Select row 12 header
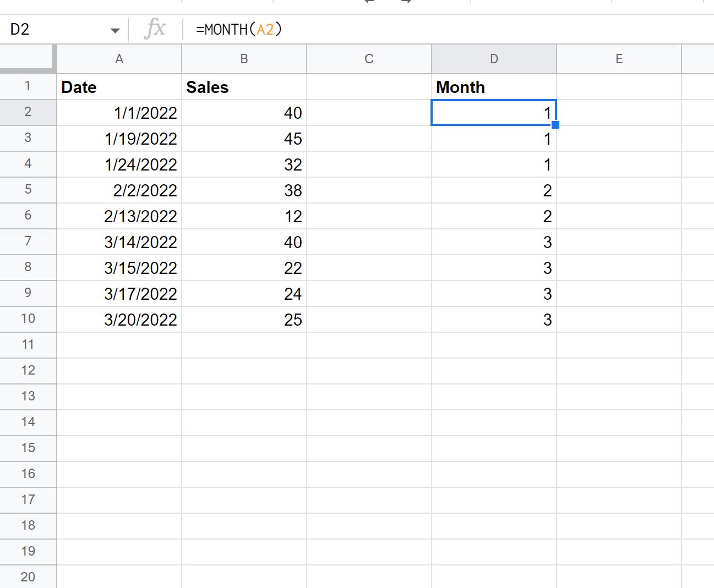Screen dimensions: 714x588 pyautogui.click(x=28, y=371)
